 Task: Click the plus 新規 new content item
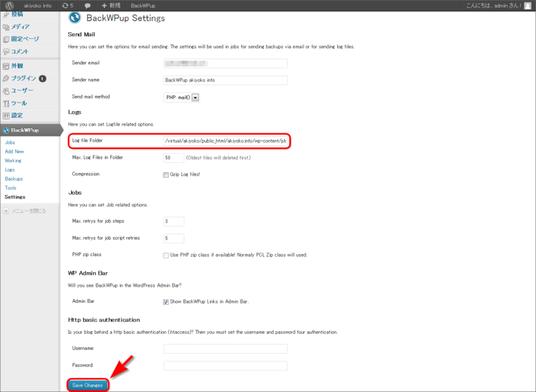pos(111,5)
